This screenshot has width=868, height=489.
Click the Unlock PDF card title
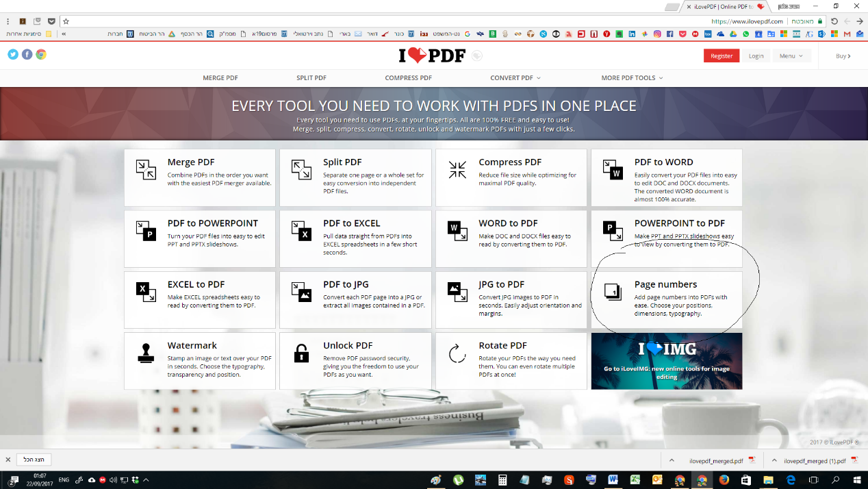pyautogui.click(x=348, y=346)
